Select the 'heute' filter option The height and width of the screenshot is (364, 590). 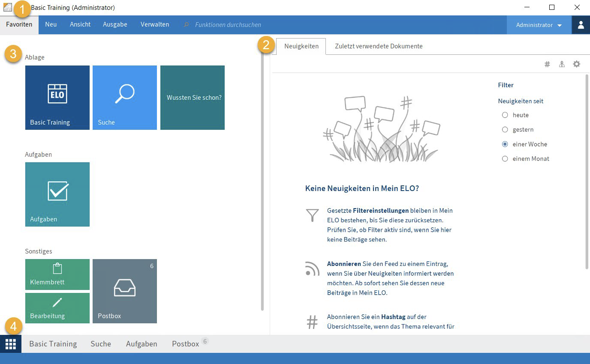pos(505,115)
